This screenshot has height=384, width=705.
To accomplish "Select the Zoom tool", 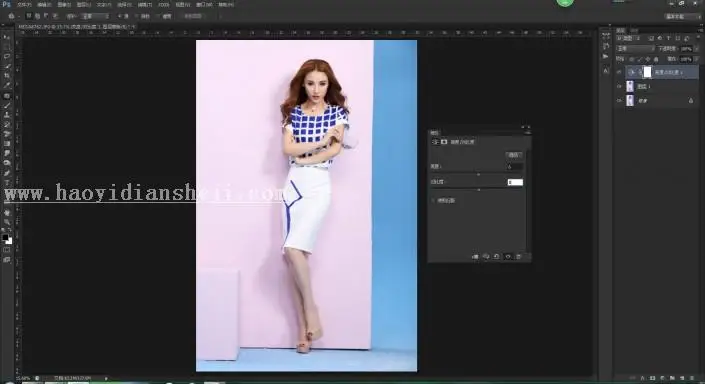I will 7,222.
